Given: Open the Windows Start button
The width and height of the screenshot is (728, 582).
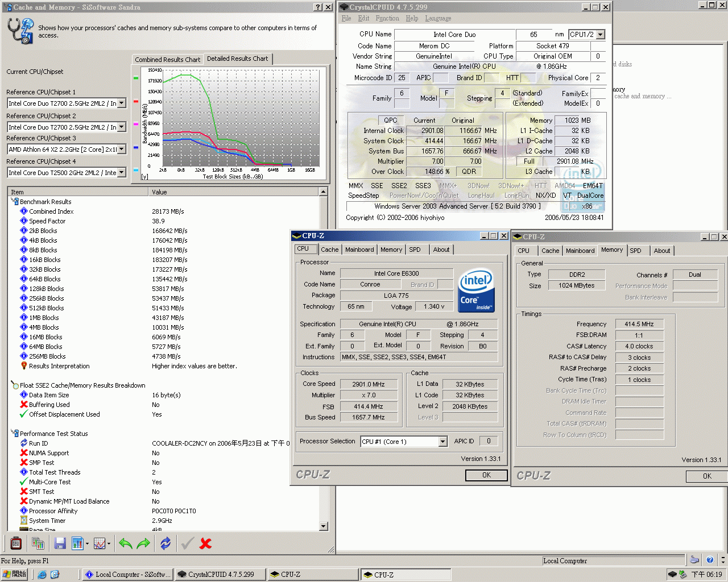Looking at the screenshot, I should click(x=14, y=575).
